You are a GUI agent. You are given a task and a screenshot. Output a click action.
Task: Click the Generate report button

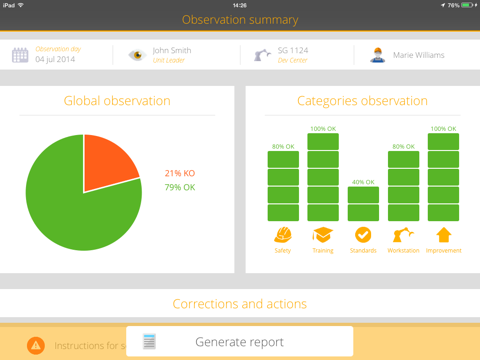(x=240, y=341)
